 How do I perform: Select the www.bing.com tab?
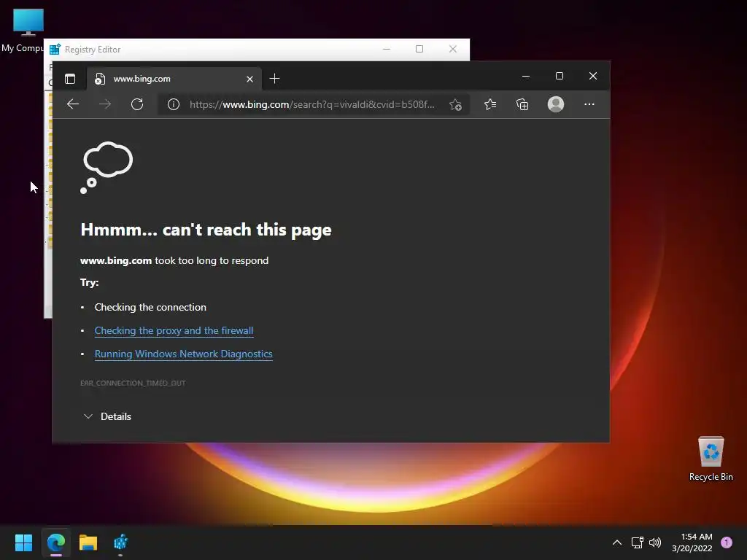coord(174,79)
